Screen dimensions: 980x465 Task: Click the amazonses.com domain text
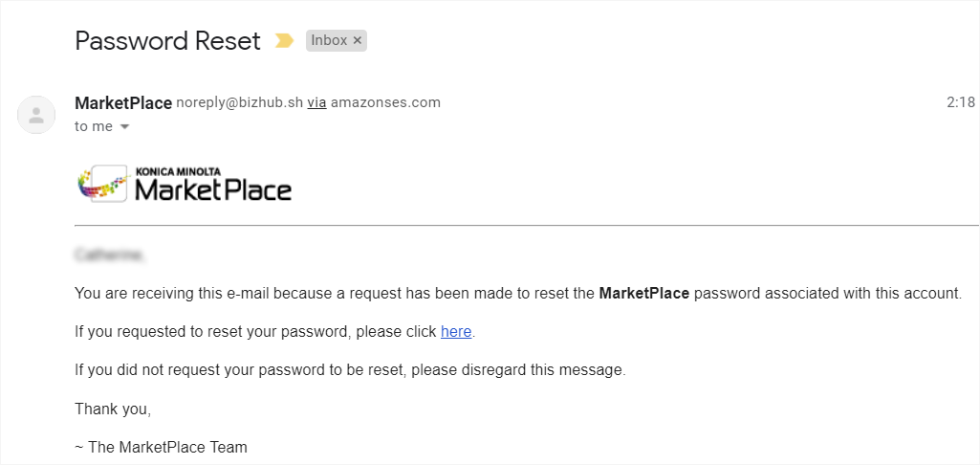385,102
